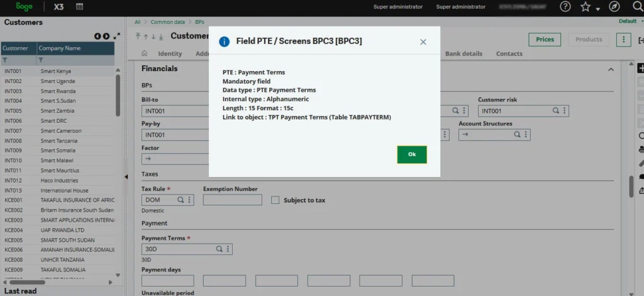
Task: Open Account Structures field actions menu
Action: [526, 134]
